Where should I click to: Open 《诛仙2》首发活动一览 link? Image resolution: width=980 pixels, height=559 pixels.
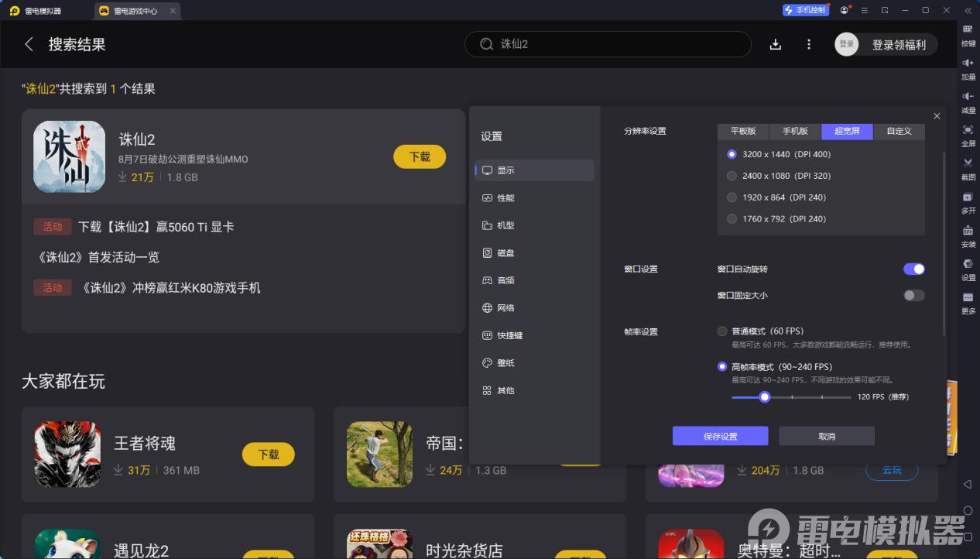(x=98, y=257)
